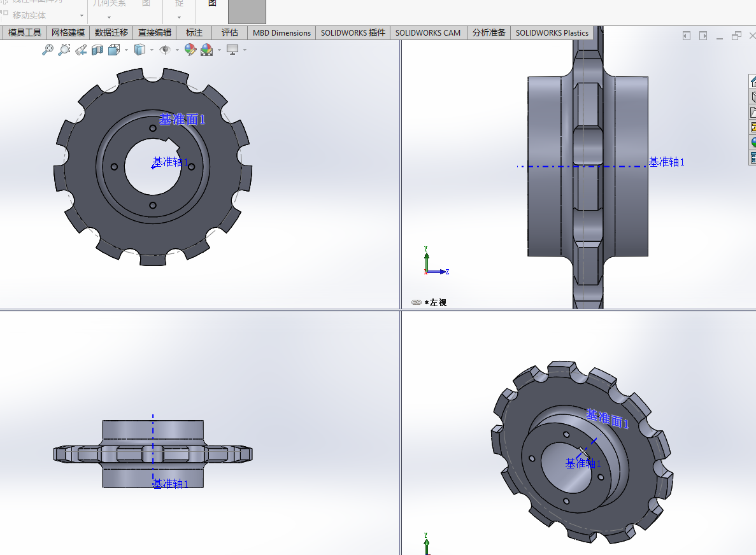Image resolution: width=756 pixels, height=555 pixels.
Task: Click the tile windows right arrow icon
Action: click(703, 36)
